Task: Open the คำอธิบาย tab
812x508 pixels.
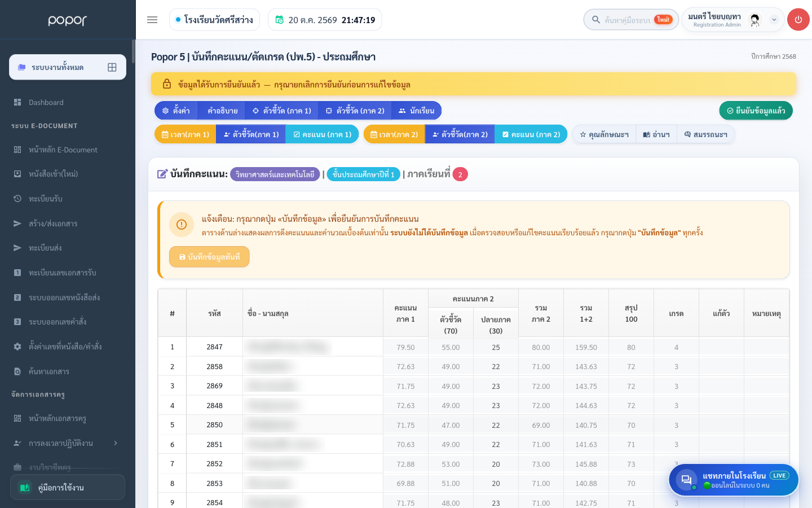Action: coord(222,111)
